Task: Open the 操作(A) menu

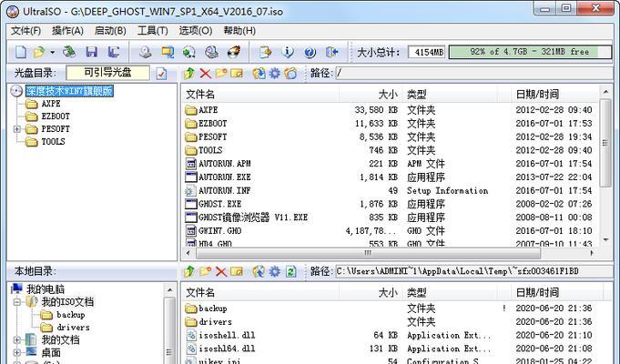Action: pos(67,30)
